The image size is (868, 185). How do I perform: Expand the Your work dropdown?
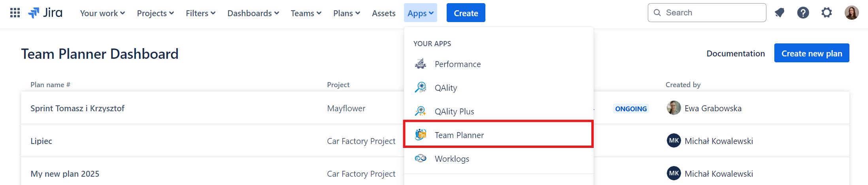(102, 13)
